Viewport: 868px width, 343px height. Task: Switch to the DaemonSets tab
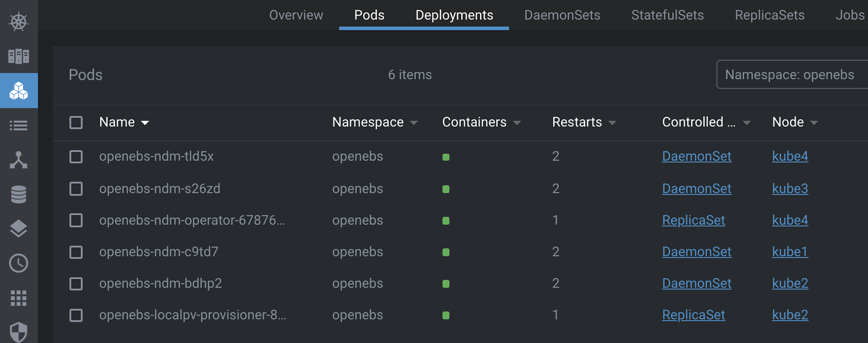point(562,15)
